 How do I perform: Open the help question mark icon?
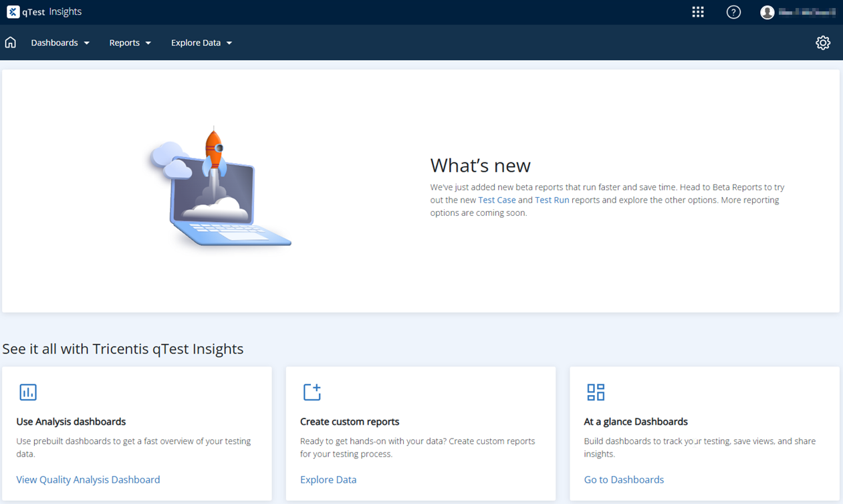click(733, 12)
